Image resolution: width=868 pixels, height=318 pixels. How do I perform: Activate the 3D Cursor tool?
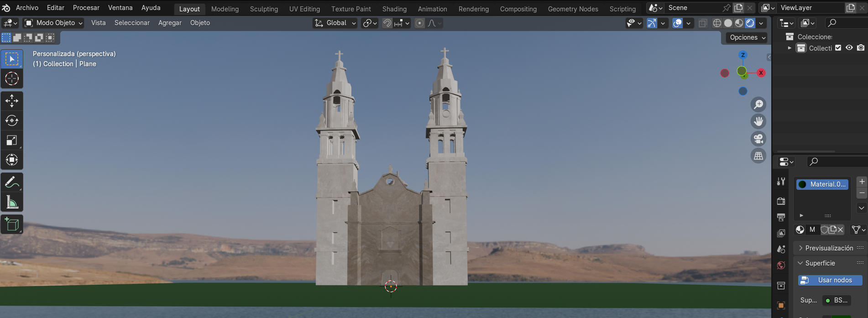point(12,79)
